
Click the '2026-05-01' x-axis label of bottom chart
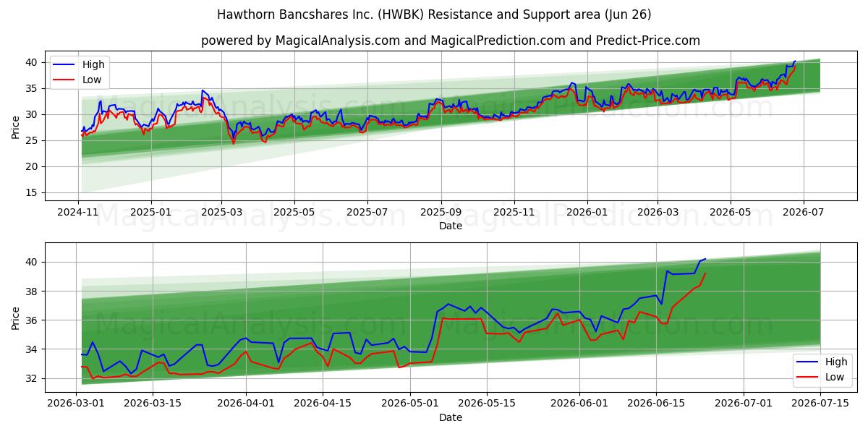click(x=409, y=406)
